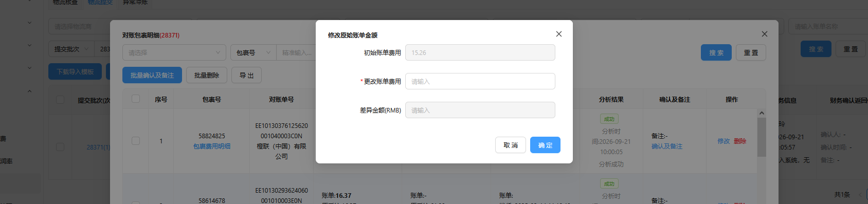Open the 包裹号 search-type dropdown
868x204 pixels.
(x=254, y=52)
